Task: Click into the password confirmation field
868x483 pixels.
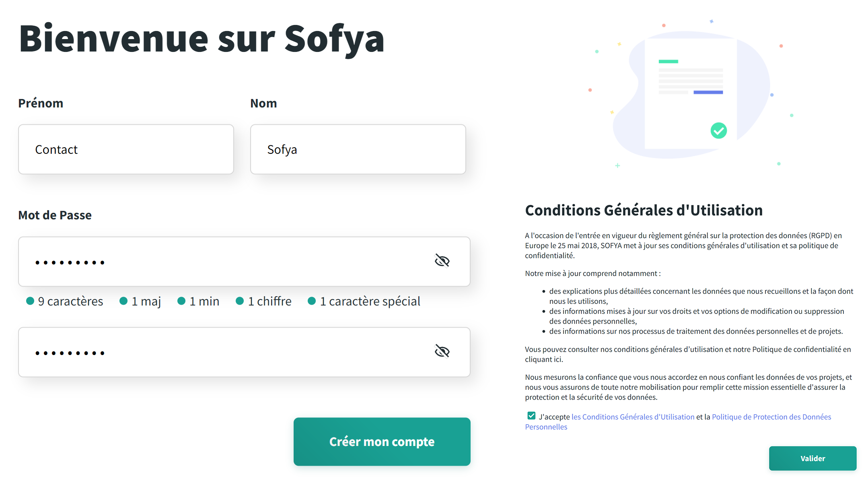Action: coord(225,352)
